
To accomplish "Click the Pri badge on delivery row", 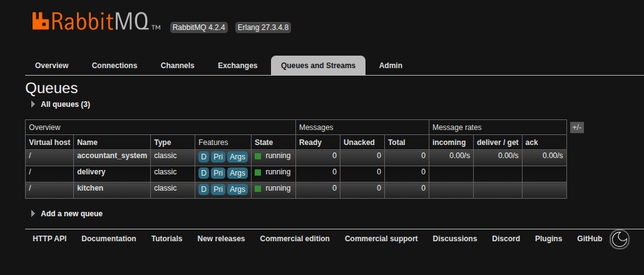I will pos(218,173).
